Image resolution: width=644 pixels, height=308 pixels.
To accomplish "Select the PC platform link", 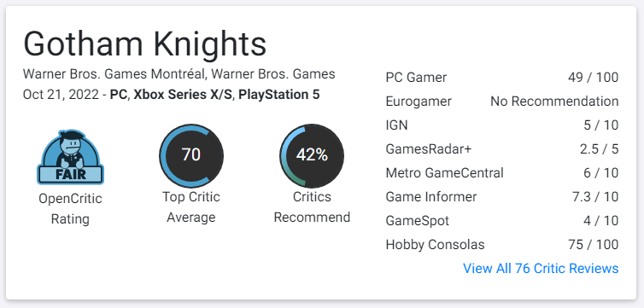I will click(120, 95).
